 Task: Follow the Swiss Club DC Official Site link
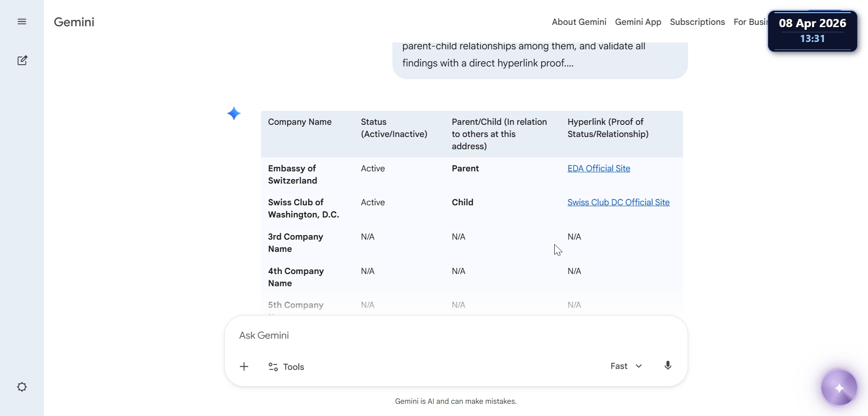point(618,203)
